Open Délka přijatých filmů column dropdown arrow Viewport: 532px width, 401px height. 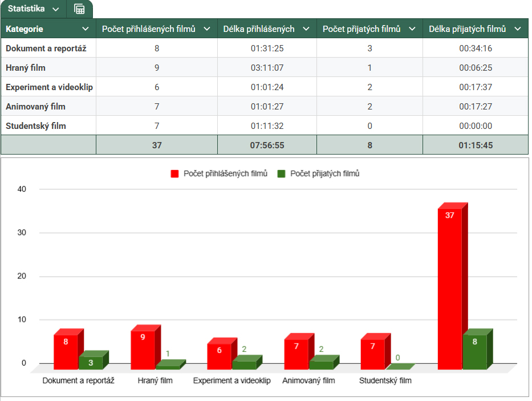coord(517,29)
